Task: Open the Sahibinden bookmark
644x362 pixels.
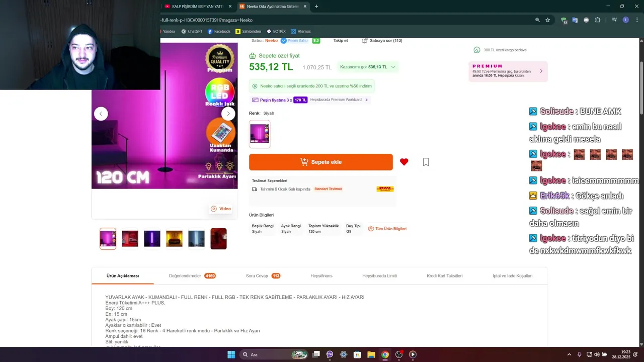Action: point(248,31)
